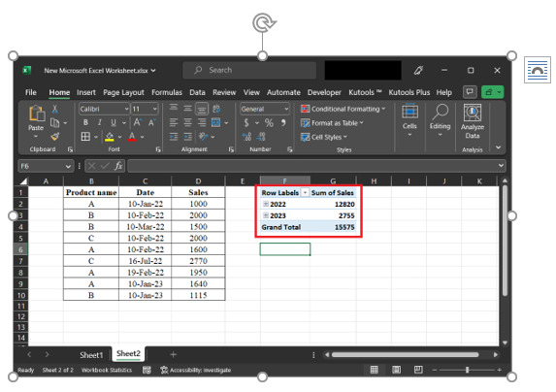Toggle Center horizontal alignment

187,122
